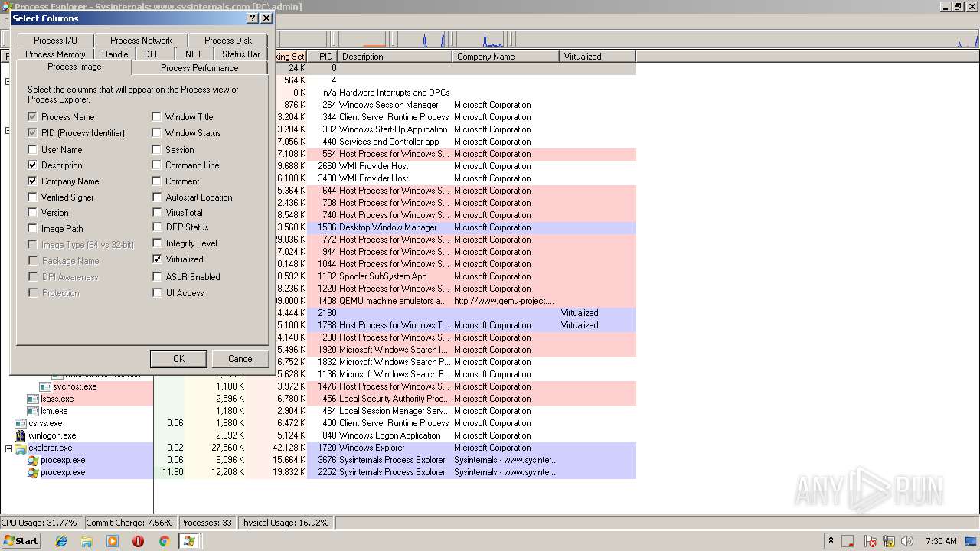
Task: Sort by the Virtualized column header
Action: pos(598,56)
